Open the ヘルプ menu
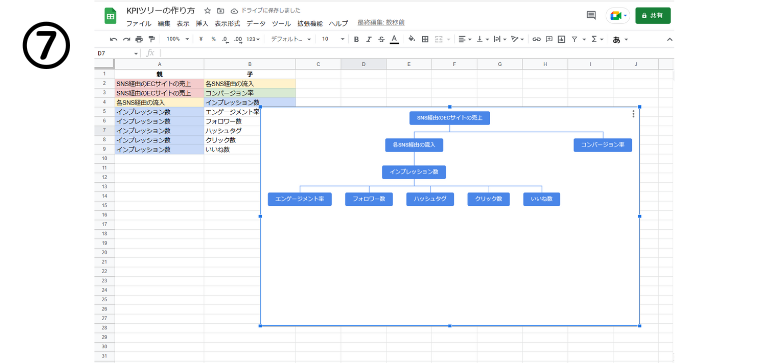Viewport: 768px width, 363px height. 338,24
